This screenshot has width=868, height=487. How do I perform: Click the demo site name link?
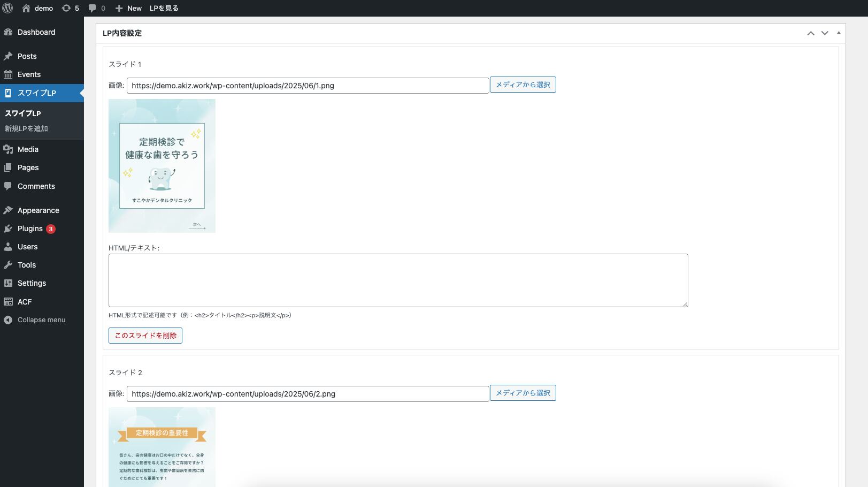(44, 8)
